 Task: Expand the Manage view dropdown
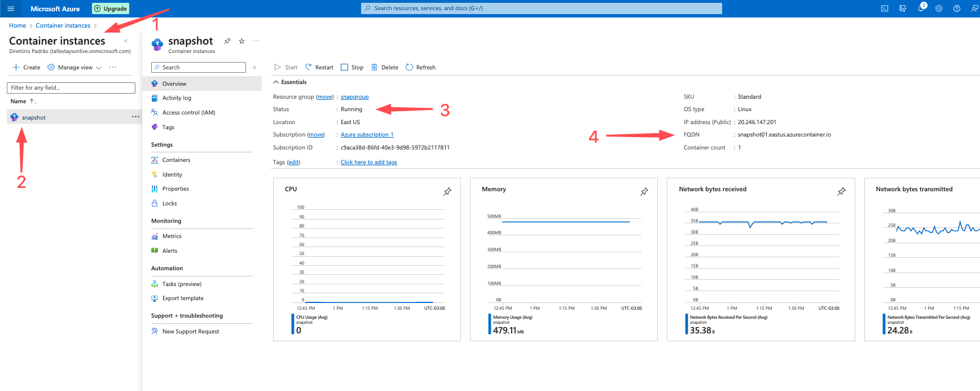tap(75, 67)
